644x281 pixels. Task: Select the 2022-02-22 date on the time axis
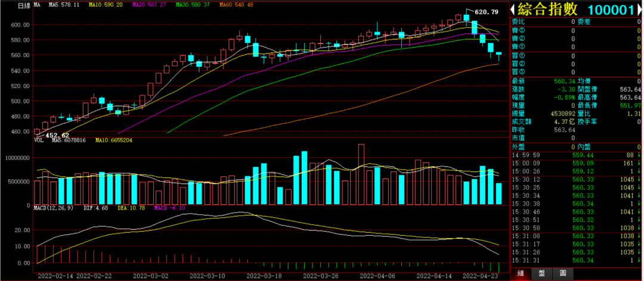coord(93,276)
